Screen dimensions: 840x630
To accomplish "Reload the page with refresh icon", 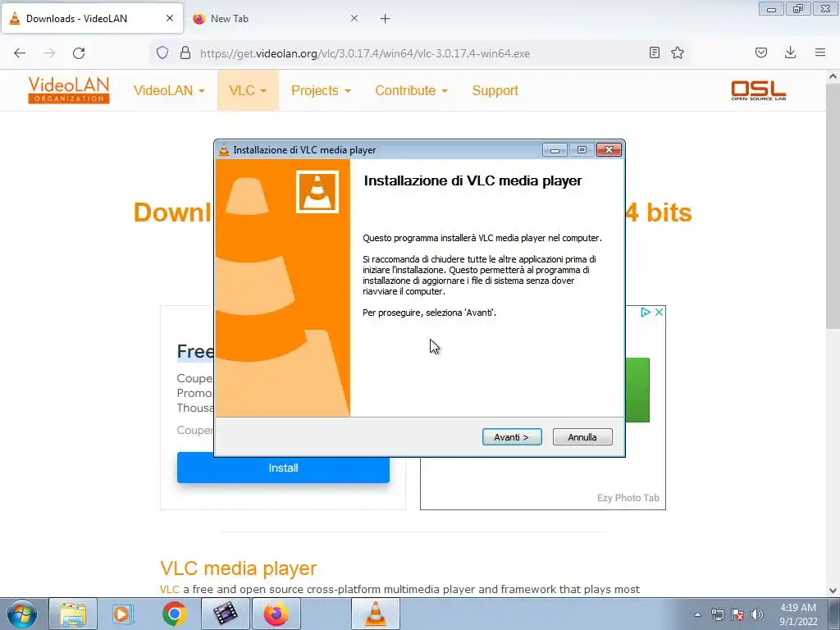I will (x=79, y=53).
